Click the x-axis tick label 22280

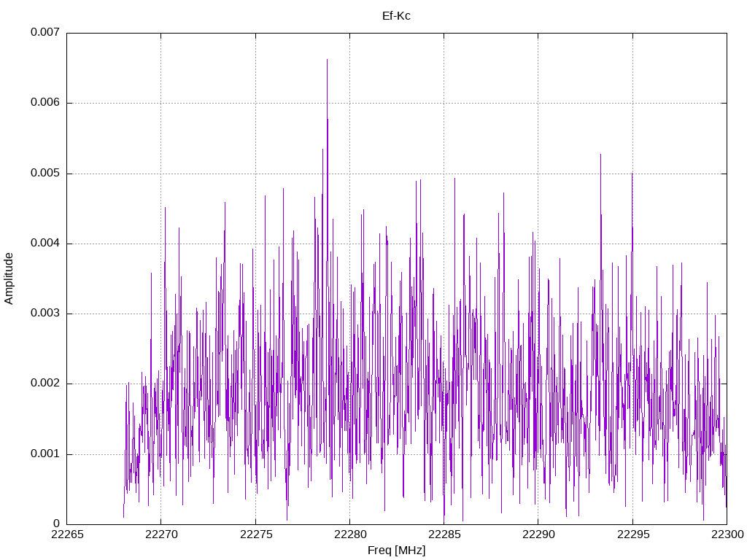click(350, 534)
